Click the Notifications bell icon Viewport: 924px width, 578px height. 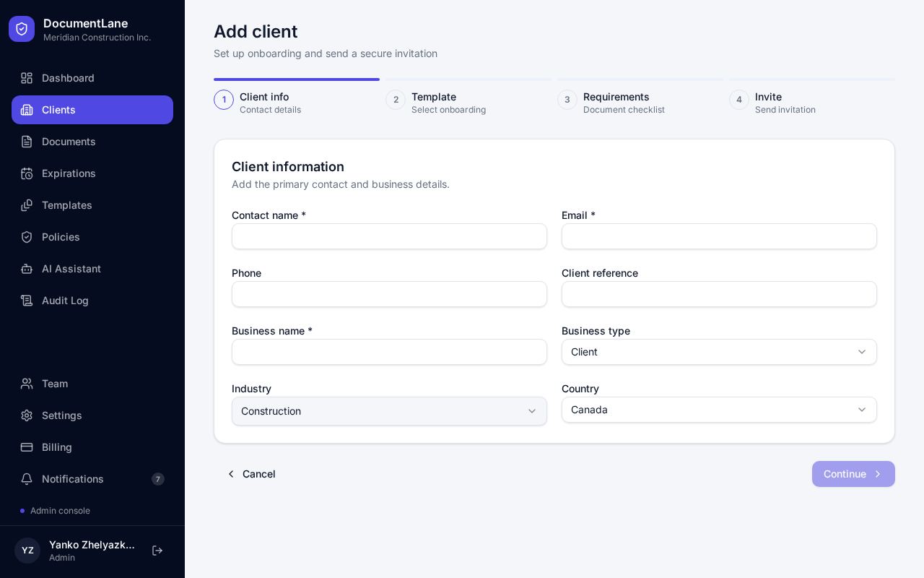click(x=27, y=479)
